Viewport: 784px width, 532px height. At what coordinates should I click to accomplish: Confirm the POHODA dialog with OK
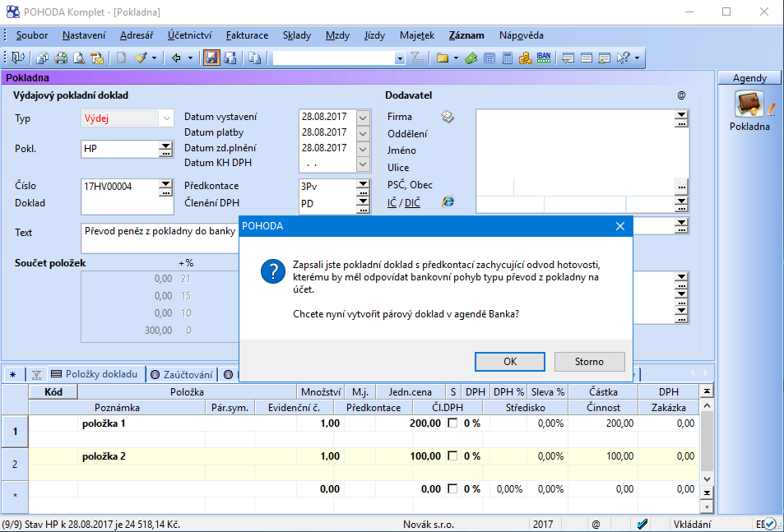click(510, 362)
